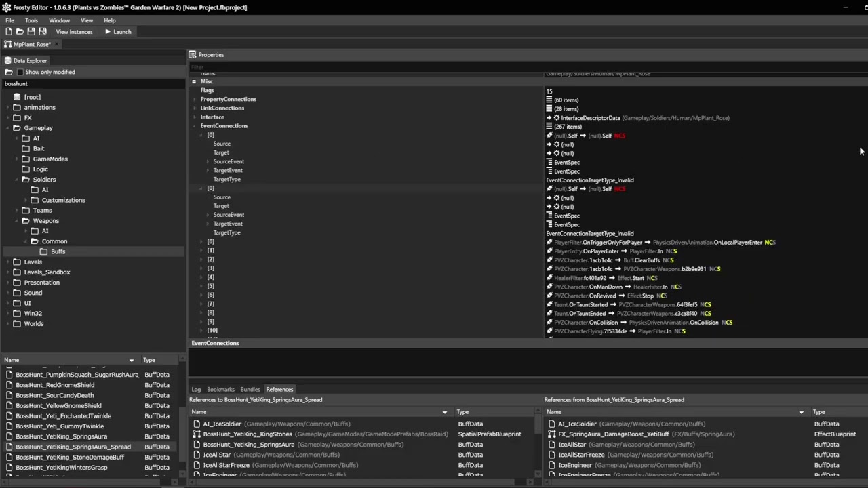Viewport: 868px width, 488px height.
Task: Click the list icon beside (28 items)
Action: click(549, 108)
